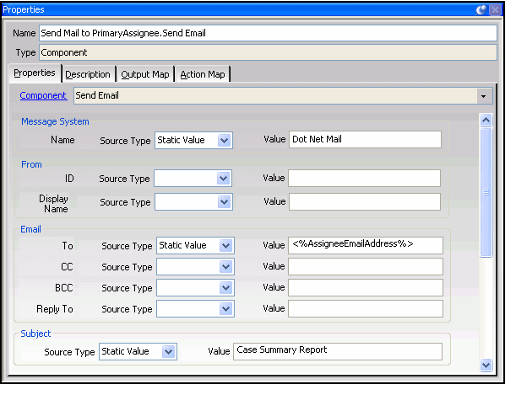The image size is (528, 395).
Task: Click the Display Name Value field
Action: coord(365,202)
